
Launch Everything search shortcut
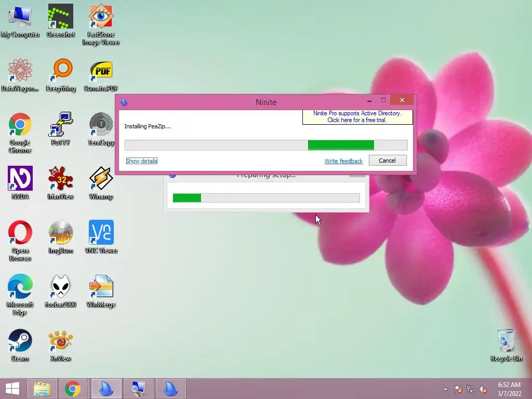(60, 75)
